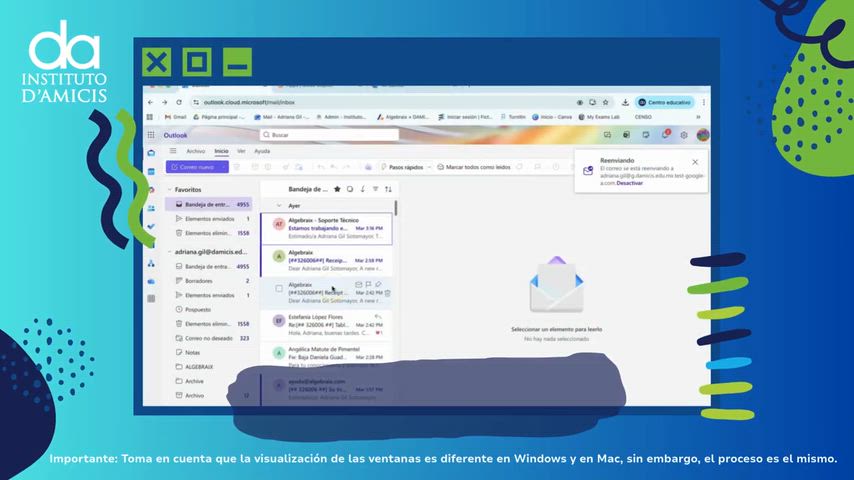Image resolution: width=854 pixels, height=480 pixels.
Task: Click Desactivar link in Reenviando notice
Action: pyautogui.click(x=630, y=184)
